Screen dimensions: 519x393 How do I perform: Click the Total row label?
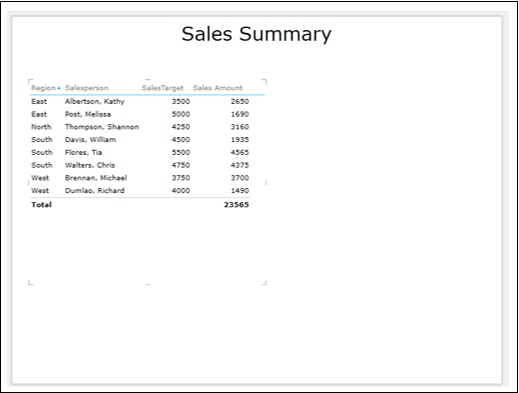tap(41, 205)
